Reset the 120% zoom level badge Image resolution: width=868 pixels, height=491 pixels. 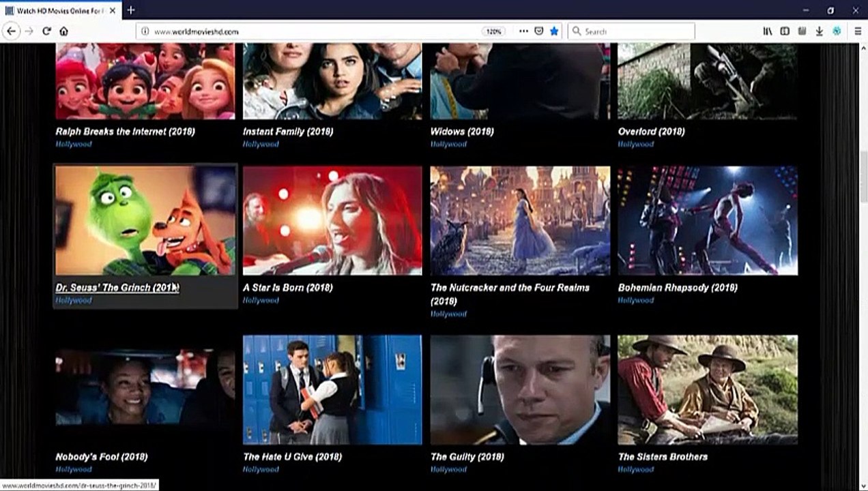[493, 31]
